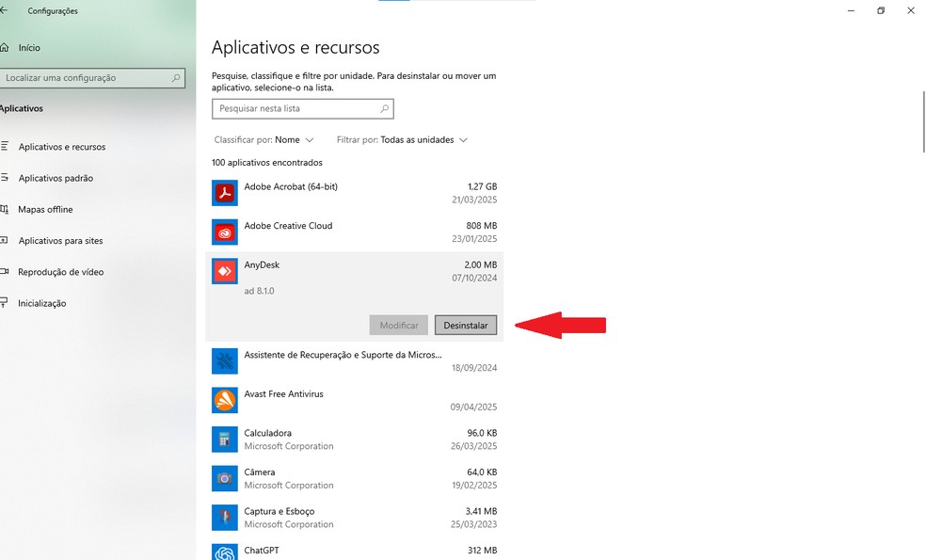Open Aplicativos e recursos in sidebar
The height and width of the screenshot is (560, 926).
coord(62,147)
